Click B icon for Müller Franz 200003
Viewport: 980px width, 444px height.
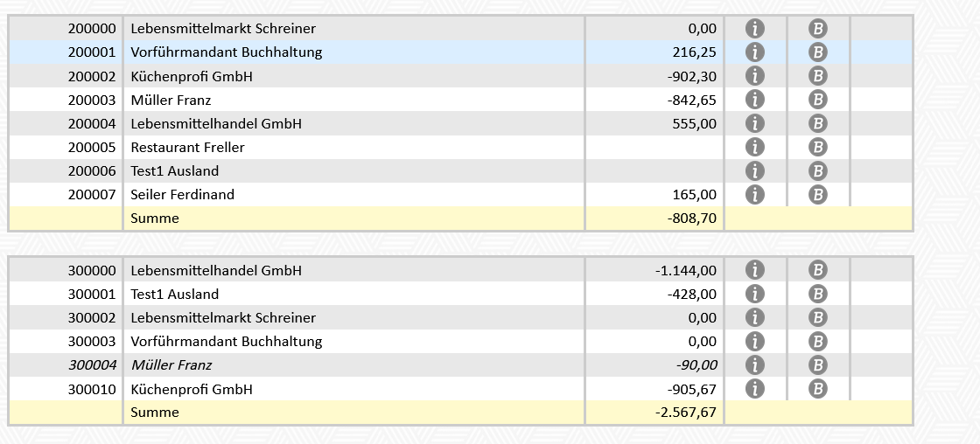pos(818,100)
